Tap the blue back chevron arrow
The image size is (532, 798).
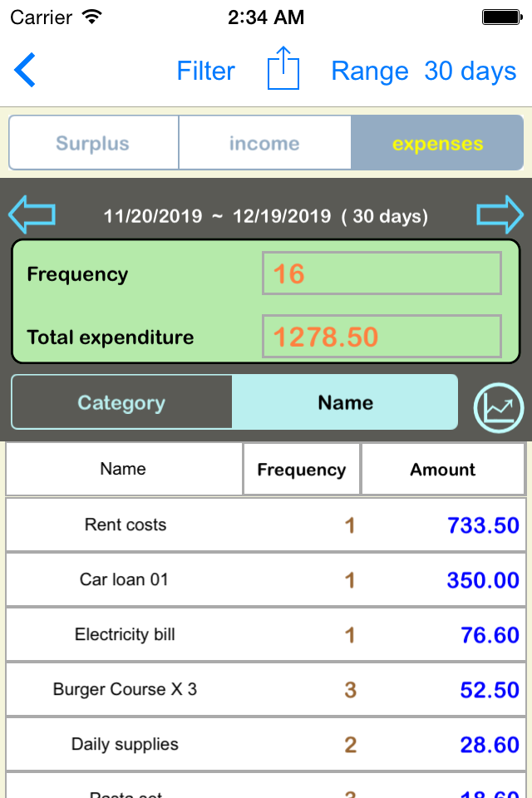click(25, 71)
